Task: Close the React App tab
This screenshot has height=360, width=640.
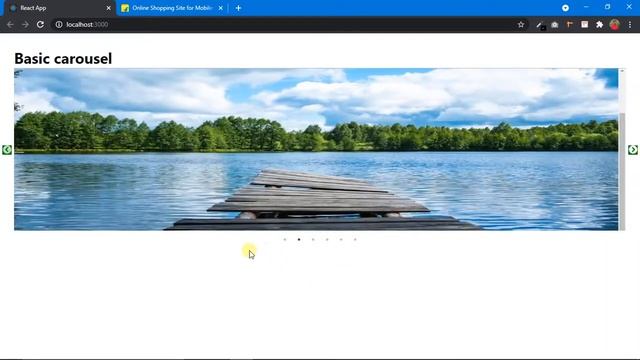Action: tap(109, 8)
